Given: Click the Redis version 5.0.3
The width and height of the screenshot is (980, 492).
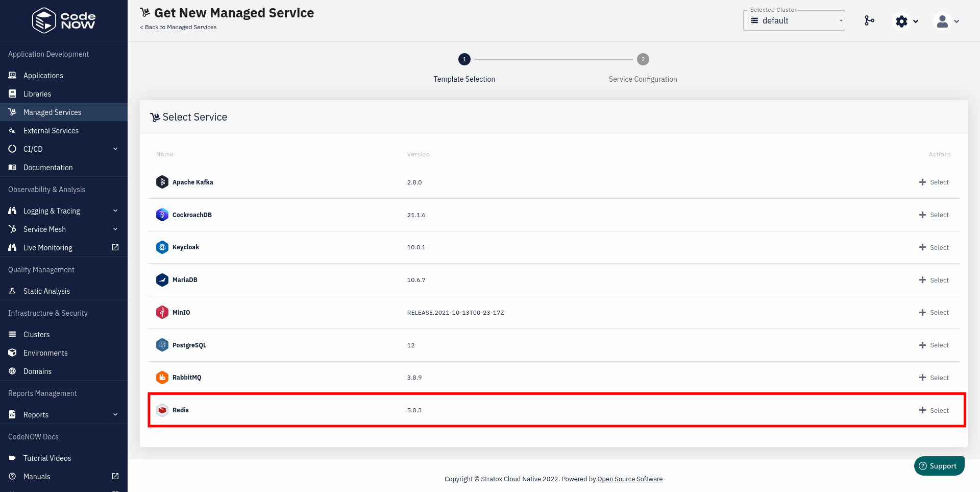Looking at the screenshot, I should coord(414,410).
